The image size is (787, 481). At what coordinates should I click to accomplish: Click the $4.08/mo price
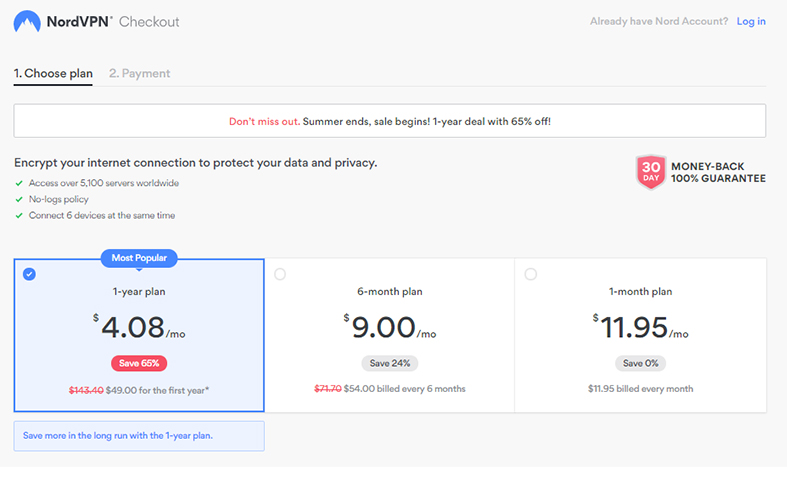[139, 327]
